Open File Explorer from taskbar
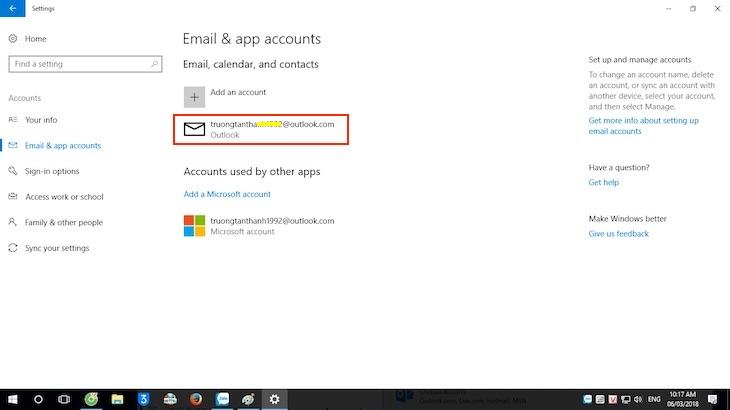This screenshot has height=410, width=730. (117, 399)
